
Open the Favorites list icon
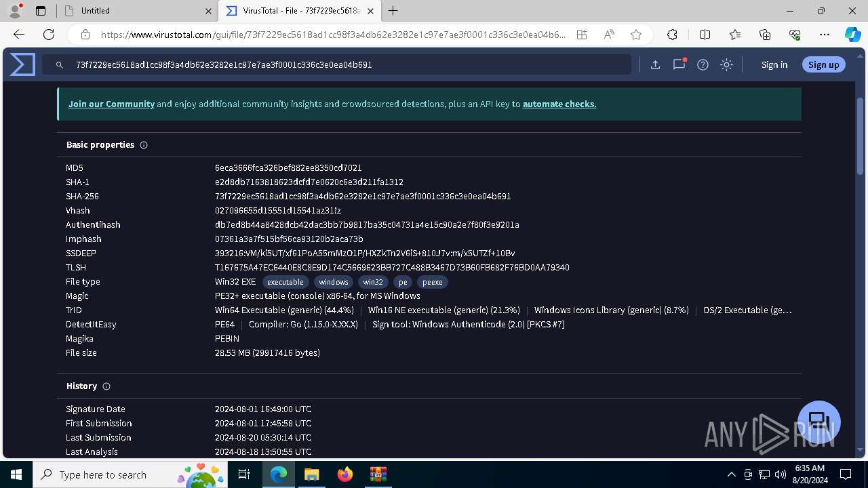[x=735, y=35]
